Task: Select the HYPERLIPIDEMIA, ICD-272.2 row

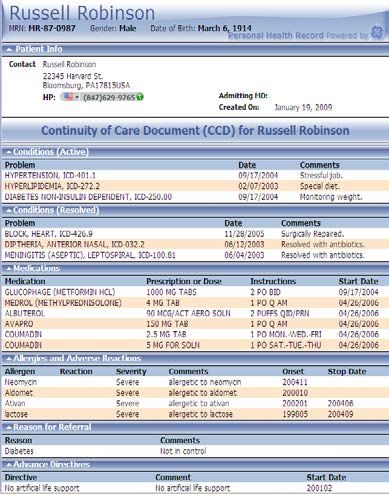Action: [x=194, y=186]
